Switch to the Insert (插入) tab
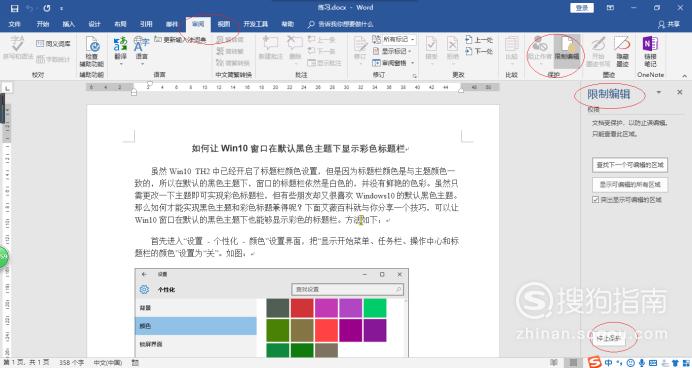This screenshot has width=692, height=368. [68, 24]
